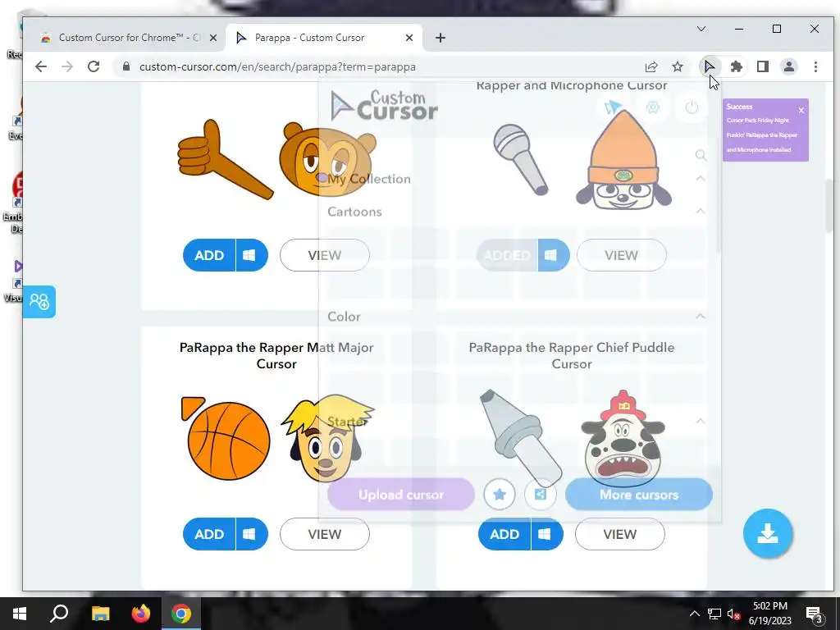Open a new browser tab
This screenshot has width=840, height=630.
tap(441, 38)
